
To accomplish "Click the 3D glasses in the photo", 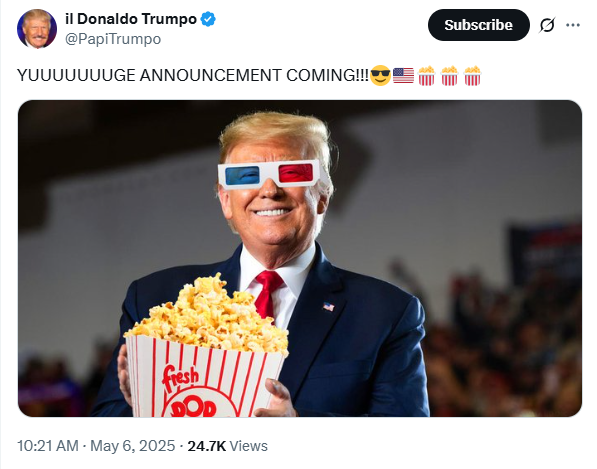I will tap(270, 174).
